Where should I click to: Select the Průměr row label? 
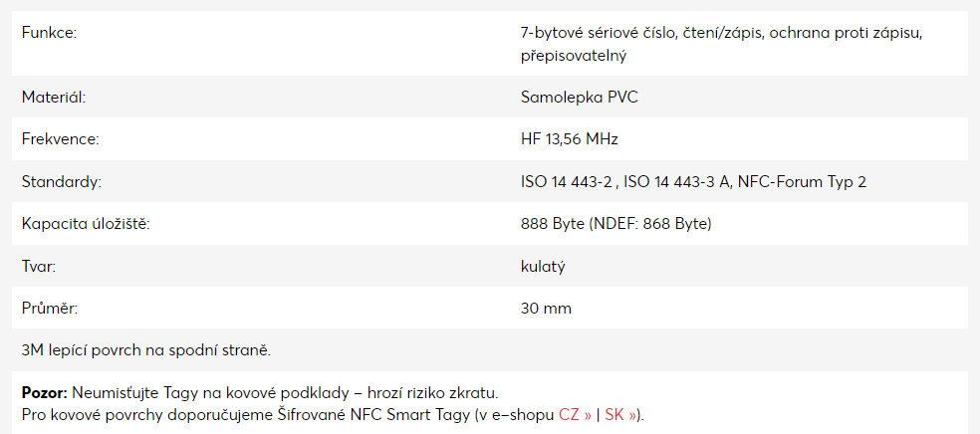(50, 308)
